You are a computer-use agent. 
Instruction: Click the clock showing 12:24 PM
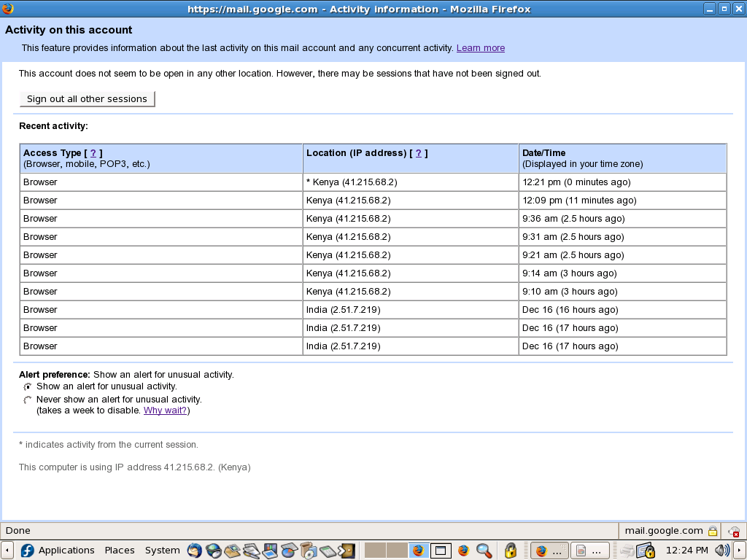[686, 551]
